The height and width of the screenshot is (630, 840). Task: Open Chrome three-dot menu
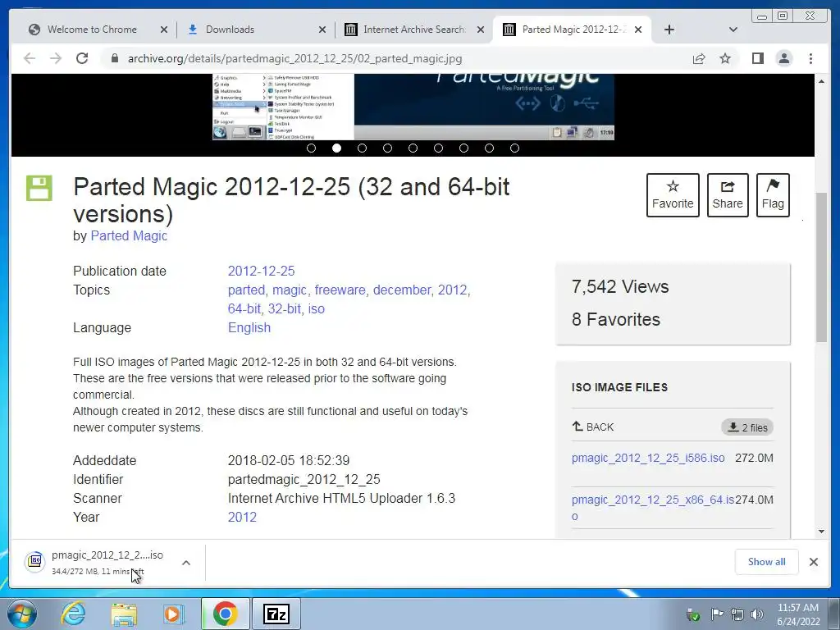pyautogui.click(x=810, y=58)
